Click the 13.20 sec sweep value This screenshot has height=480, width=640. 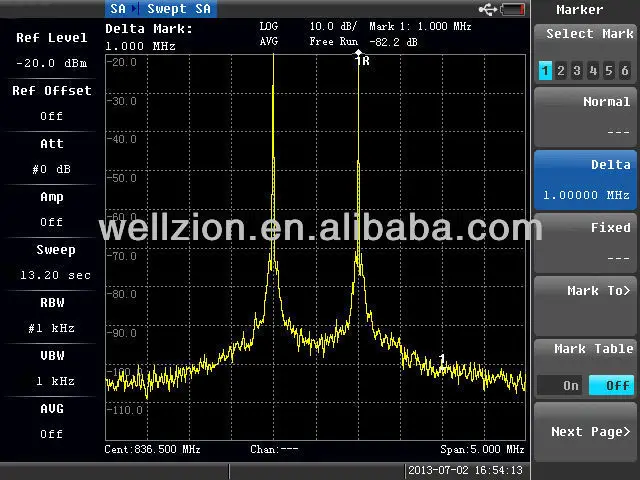56,275
